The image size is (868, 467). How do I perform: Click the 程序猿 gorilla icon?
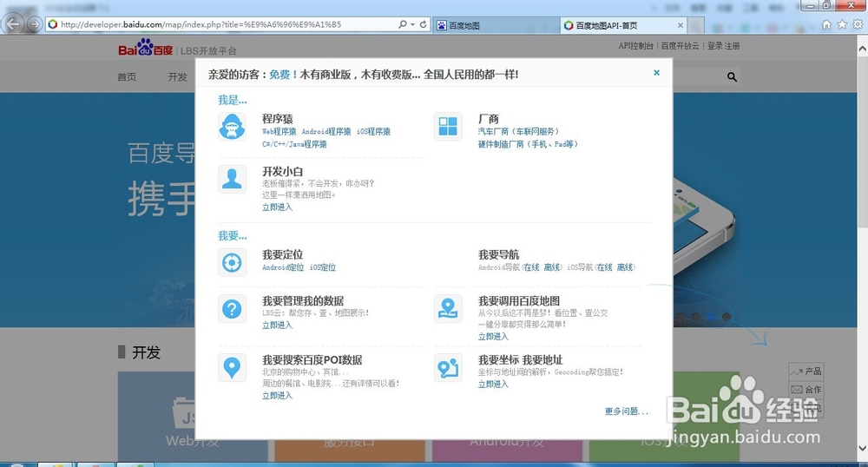click(232, 127)
